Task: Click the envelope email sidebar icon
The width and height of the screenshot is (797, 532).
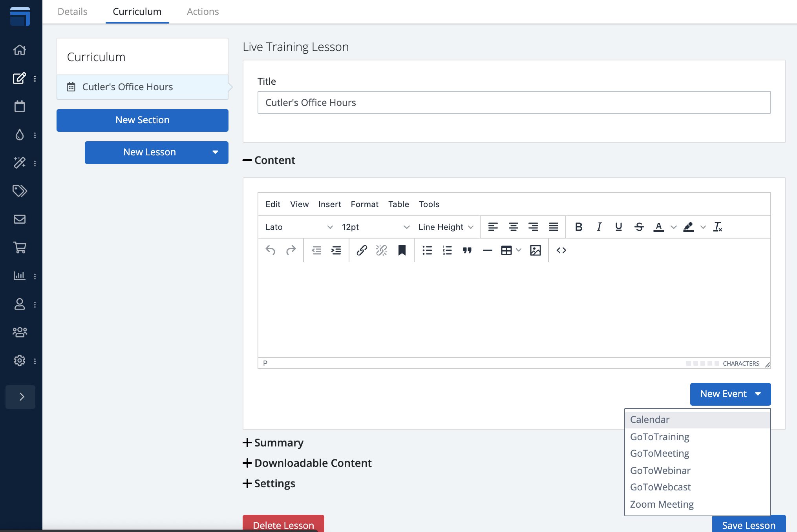Action: pos(20,219)
